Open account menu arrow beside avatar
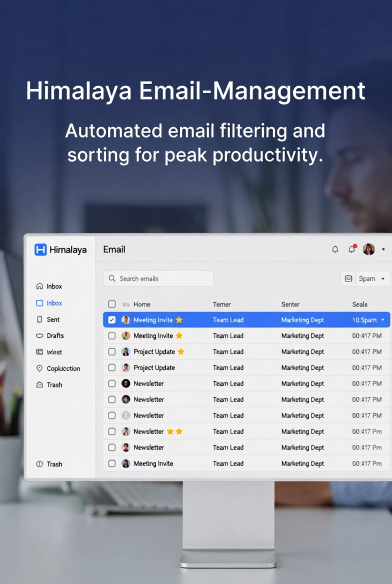Screen dimensions: 392x584 (383, 249)
